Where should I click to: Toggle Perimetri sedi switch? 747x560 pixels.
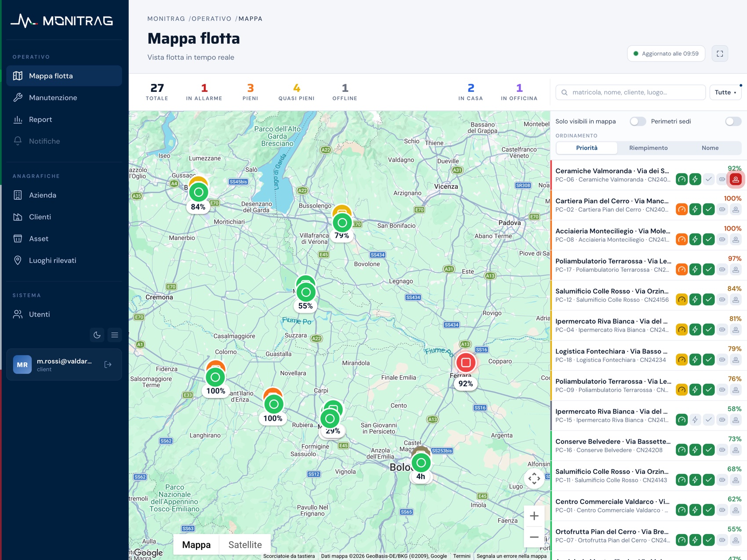733,121
